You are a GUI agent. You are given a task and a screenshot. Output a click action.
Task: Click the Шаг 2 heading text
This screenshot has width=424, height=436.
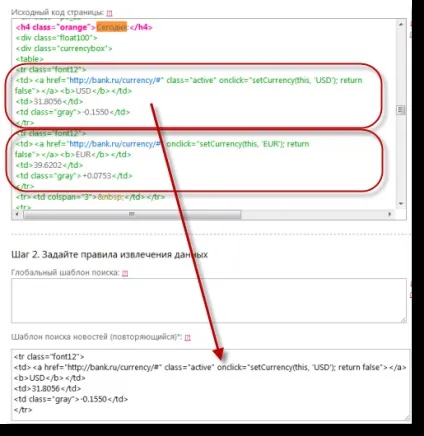coord(109,255)
